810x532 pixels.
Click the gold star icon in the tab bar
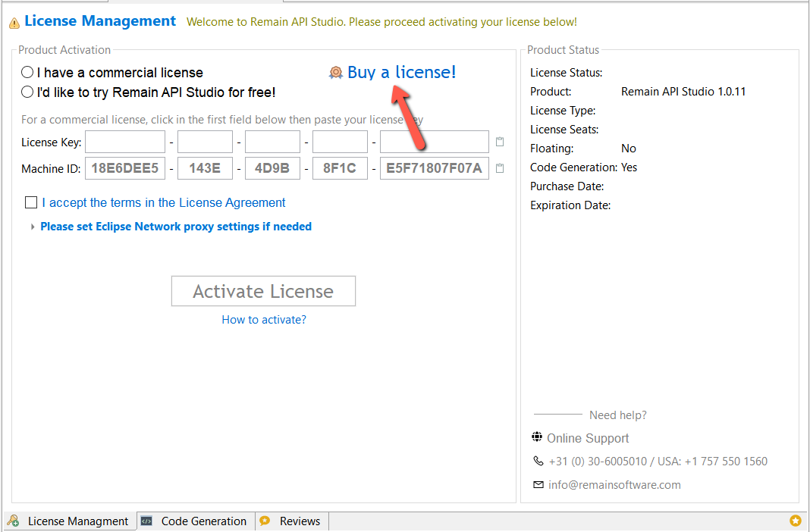click(796, 521)
